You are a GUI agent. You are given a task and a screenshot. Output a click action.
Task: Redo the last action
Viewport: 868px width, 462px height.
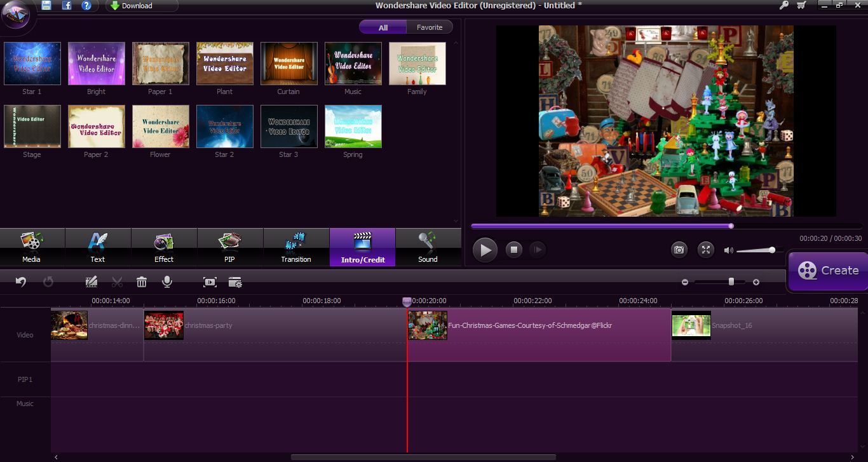(48, 282)
